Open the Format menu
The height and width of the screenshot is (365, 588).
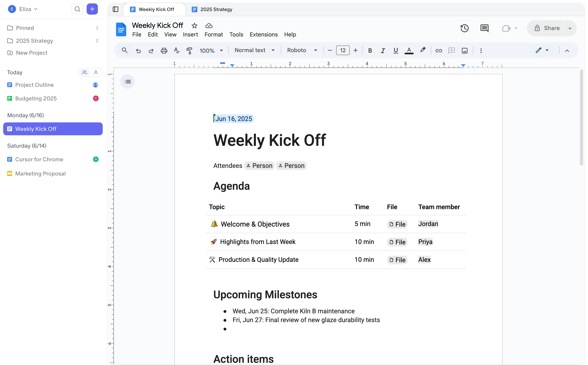pos(213,34)
